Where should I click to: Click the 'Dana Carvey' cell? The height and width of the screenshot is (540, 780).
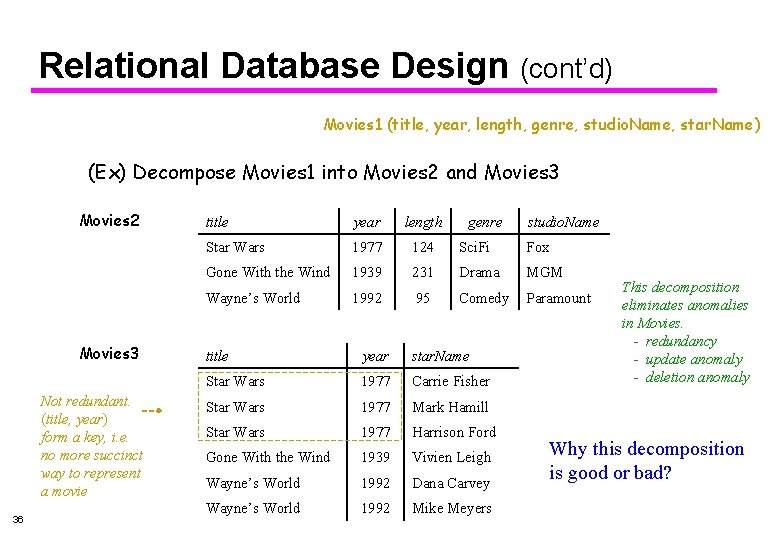tap(451, 483)
